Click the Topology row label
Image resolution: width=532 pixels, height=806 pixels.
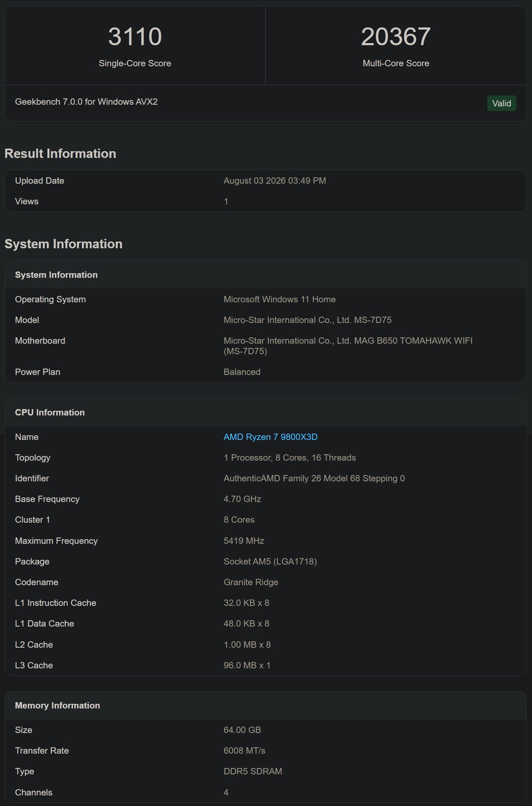point(33,458)
